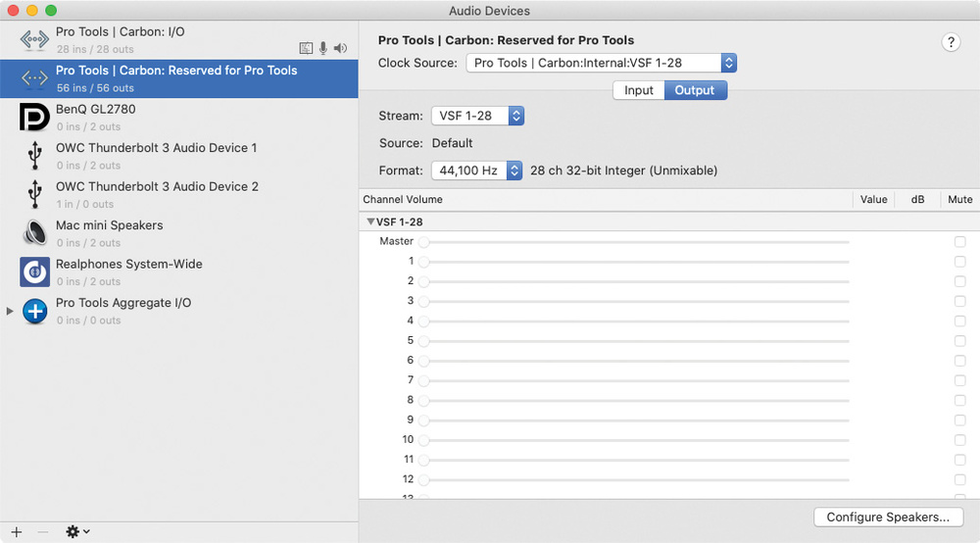Mute channel 11
The image size is (980, 543).
960,460
